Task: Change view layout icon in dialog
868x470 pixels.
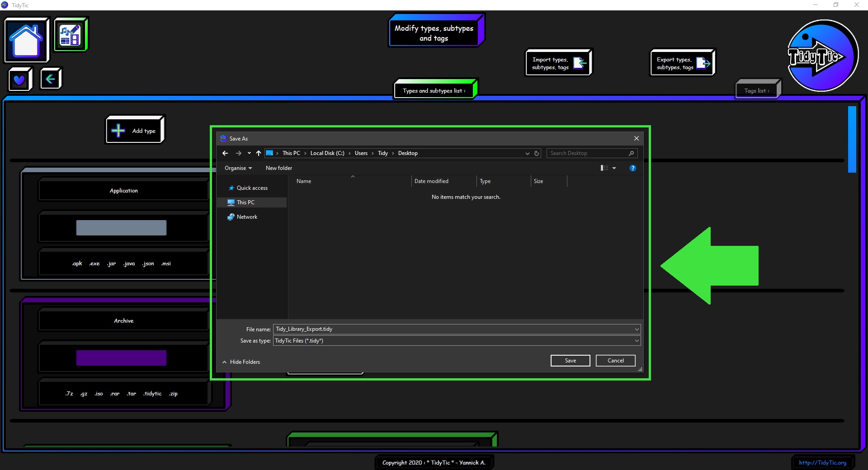Action: 604,168
